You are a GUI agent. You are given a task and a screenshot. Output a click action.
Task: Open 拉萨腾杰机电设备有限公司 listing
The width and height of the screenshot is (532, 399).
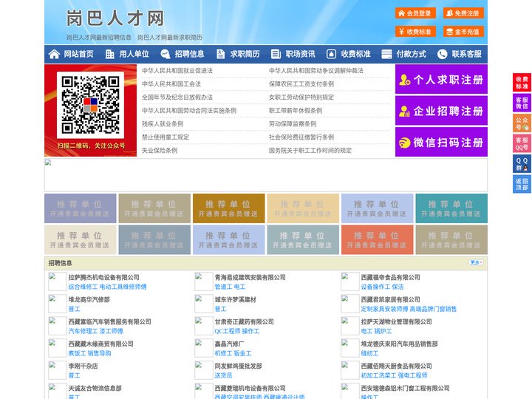tap(104, 277)
